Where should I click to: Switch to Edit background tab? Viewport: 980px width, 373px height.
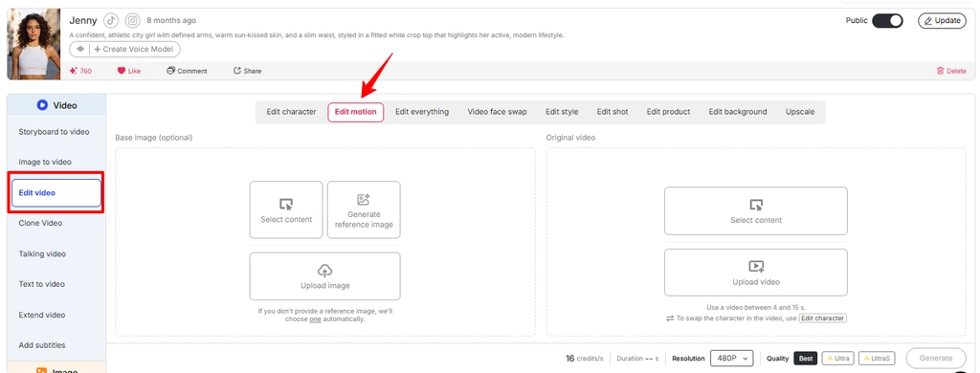pyautogui.click(x=738, y=112)
